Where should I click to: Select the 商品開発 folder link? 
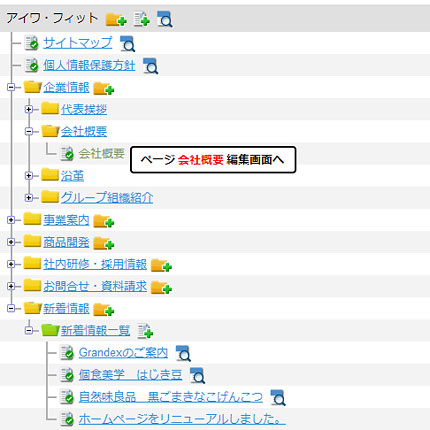click(x=66, y=242)
